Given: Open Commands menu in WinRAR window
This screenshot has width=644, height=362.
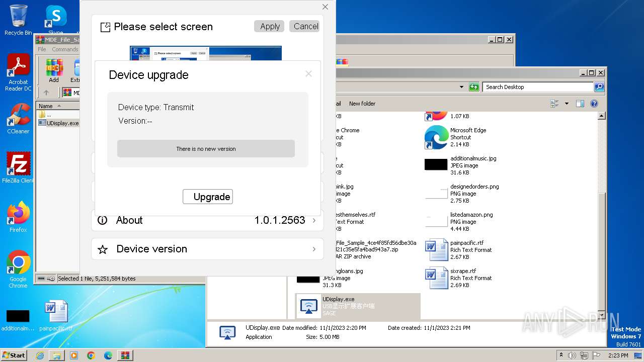Looking at the screenshot, I should [x=65, y=49].
